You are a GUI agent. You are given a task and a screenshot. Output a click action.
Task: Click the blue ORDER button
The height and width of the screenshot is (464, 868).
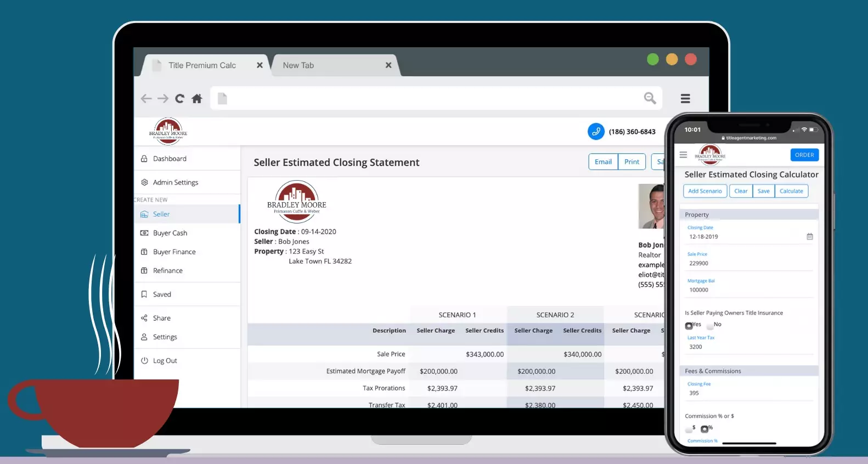(804, 155)
